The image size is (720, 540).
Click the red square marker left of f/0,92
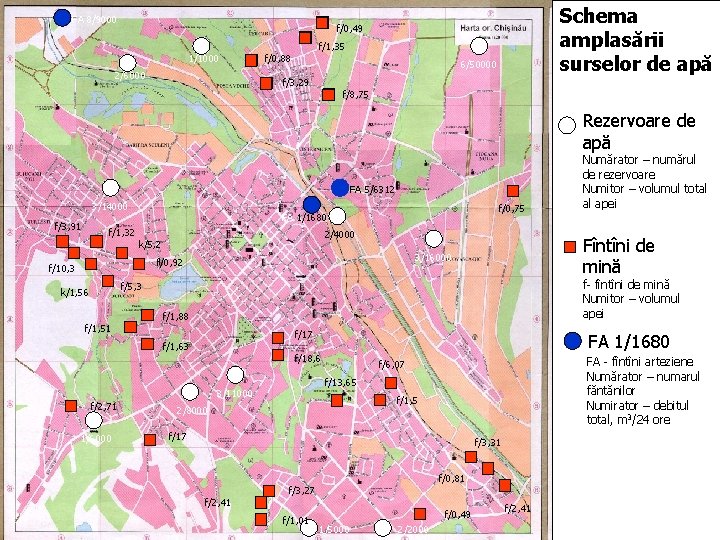pos(139,264)
